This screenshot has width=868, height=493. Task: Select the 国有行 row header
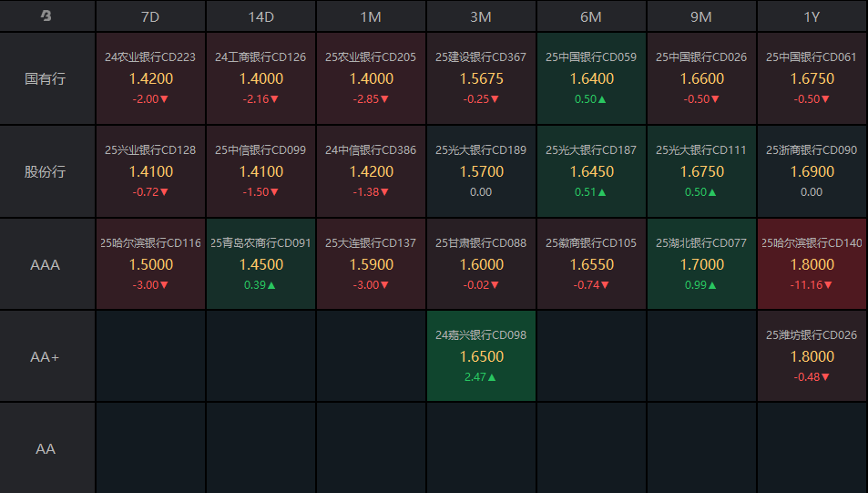click(x=46, y=78)
